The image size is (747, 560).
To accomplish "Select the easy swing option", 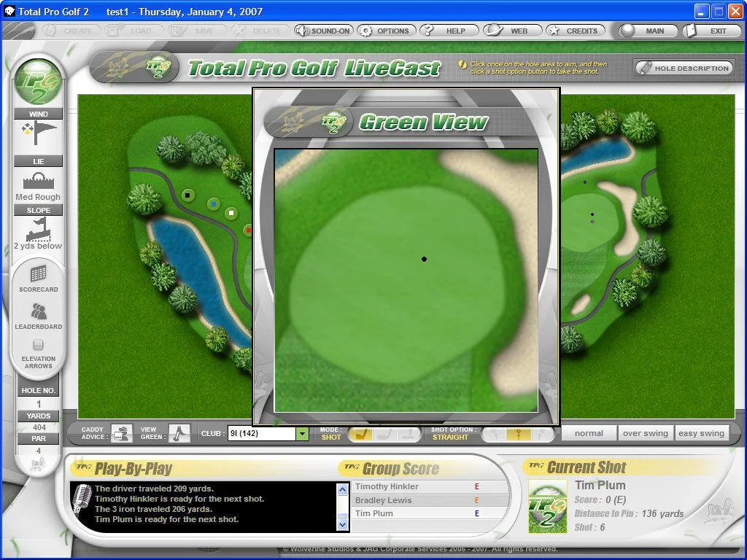I will click(x=701, y=432).
